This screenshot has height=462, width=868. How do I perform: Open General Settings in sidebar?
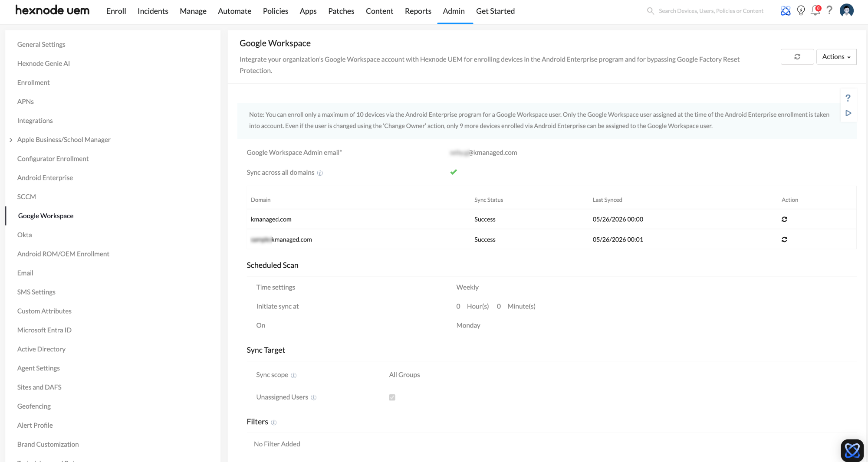41,44
